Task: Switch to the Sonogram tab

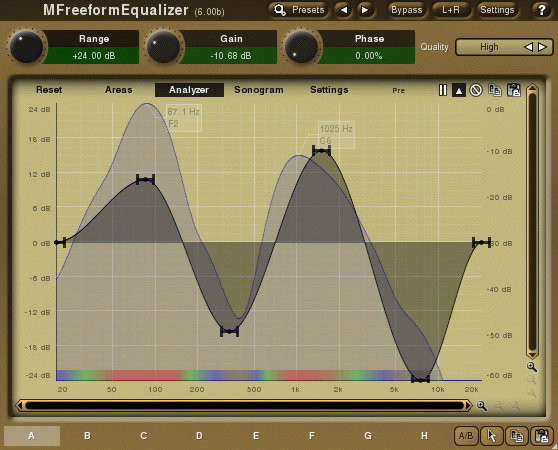Action: pyautogui.click(x=259, y=90)
